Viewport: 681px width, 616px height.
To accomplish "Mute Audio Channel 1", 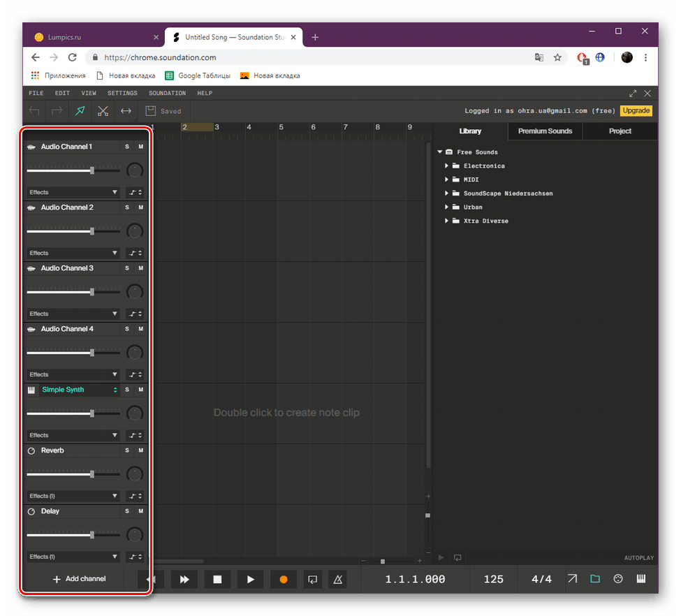I will point(140,147).
